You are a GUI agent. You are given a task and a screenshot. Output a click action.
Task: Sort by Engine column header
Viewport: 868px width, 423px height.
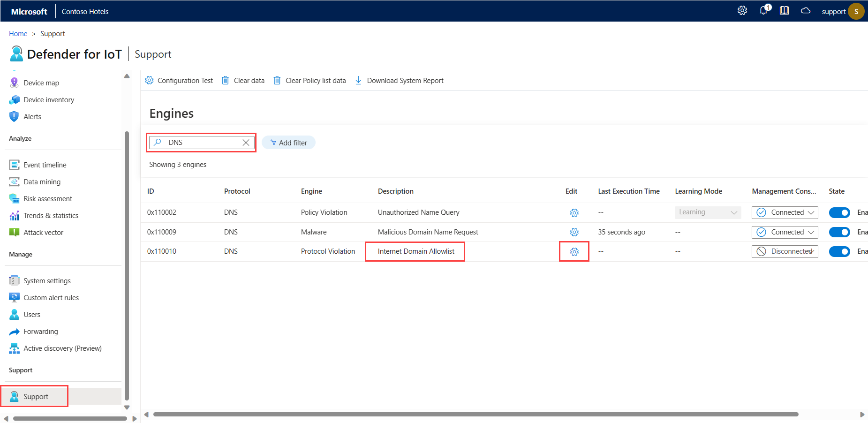coord(311,191)
